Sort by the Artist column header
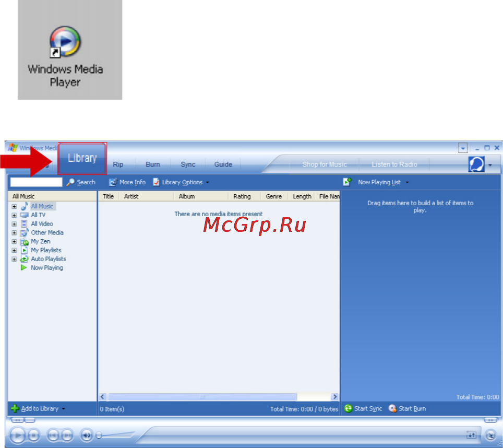The width and height of the screenshot is (503, 448). [x=146, y=196]
